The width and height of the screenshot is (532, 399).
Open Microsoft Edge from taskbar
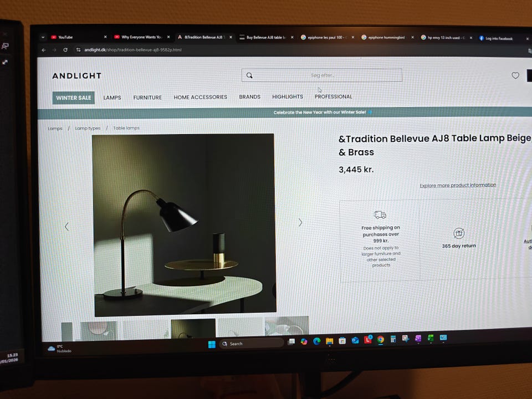coord(316,341)
